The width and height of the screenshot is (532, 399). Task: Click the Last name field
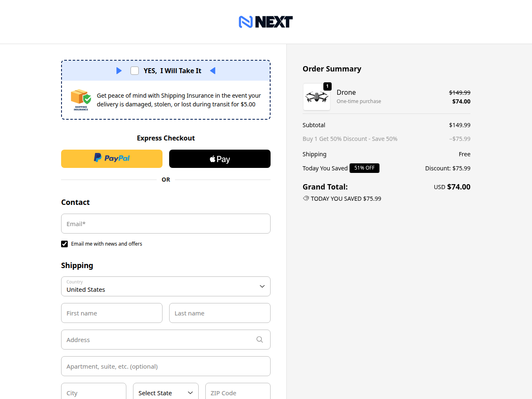tap(220, 313)
